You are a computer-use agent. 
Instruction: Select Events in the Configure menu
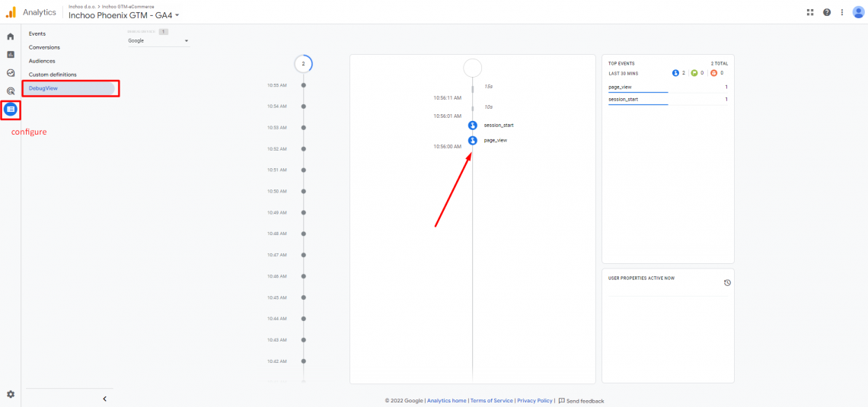(x=37, y=34)
